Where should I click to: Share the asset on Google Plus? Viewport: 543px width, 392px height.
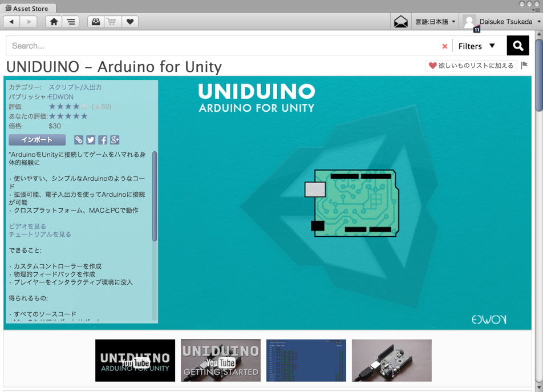115,140
